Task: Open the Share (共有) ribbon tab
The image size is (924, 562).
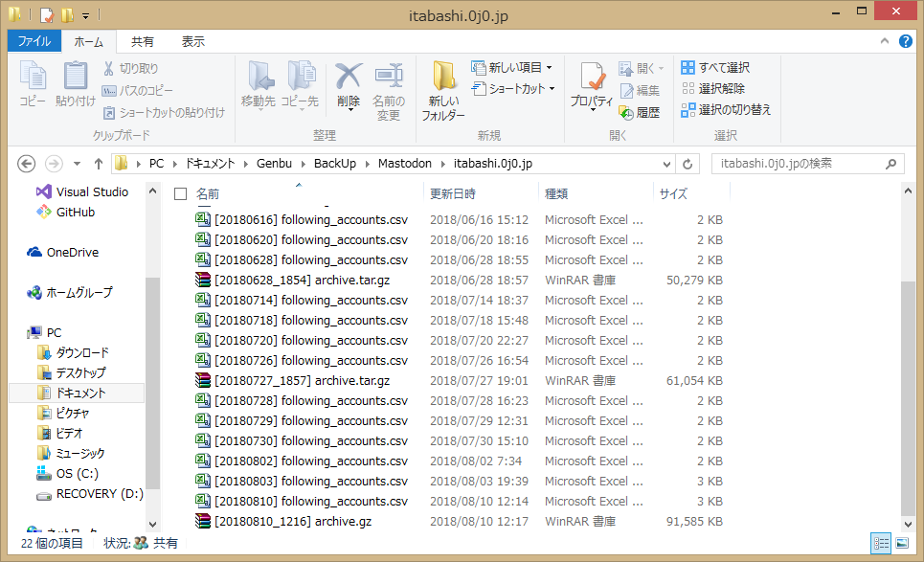Action: 143,42
